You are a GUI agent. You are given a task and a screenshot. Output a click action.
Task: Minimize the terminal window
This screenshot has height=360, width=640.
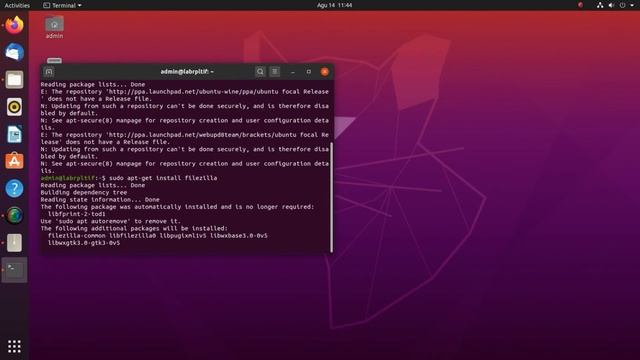pos(293,72)
